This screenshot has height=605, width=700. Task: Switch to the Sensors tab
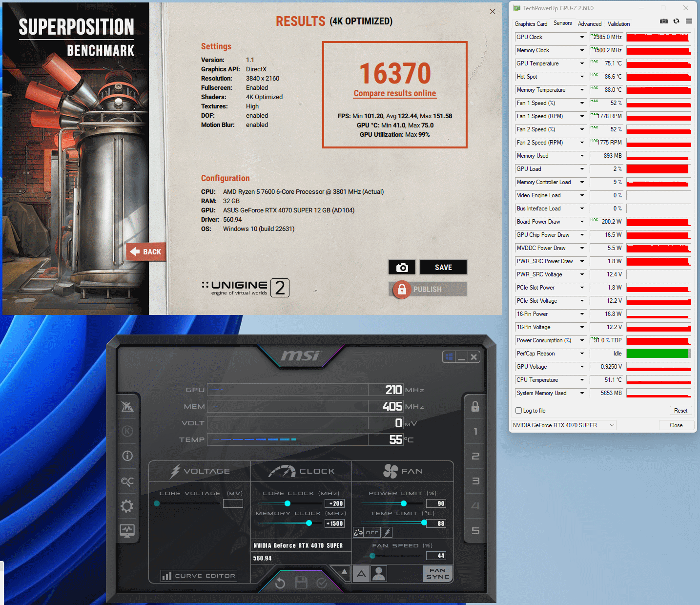pyautogui.click(x=562, y=23)
